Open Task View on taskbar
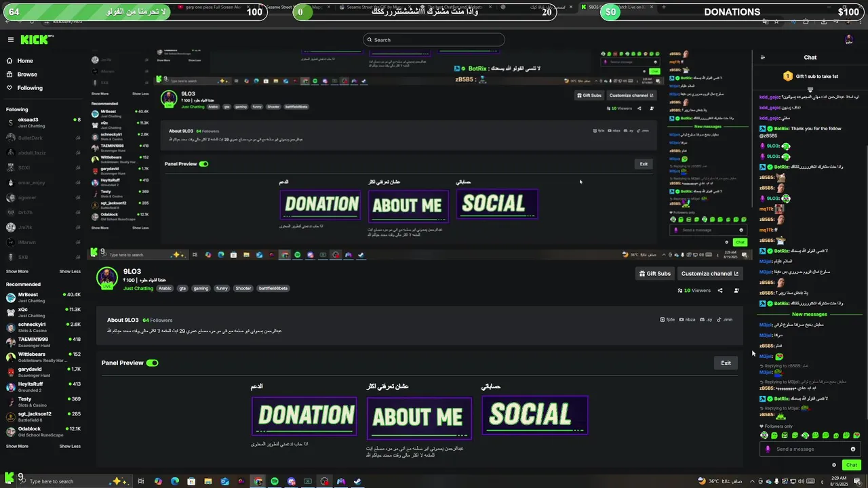This screenshot has width=868, height=488. (x=141, y=481)
